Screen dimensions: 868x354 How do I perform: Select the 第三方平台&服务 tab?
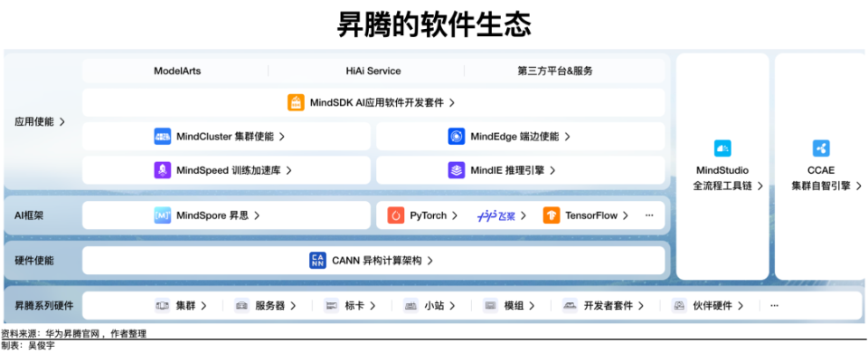click(555, 71)
